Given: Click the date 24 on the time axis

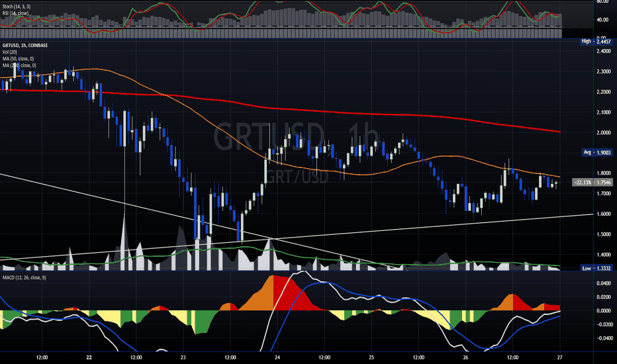Looking at the screenshot, I should click(x=277, y=357).
